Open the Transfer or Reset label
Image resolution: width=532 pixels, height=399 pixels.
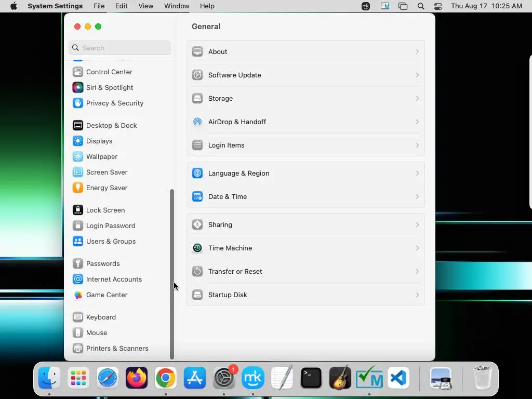click(235, 271)
